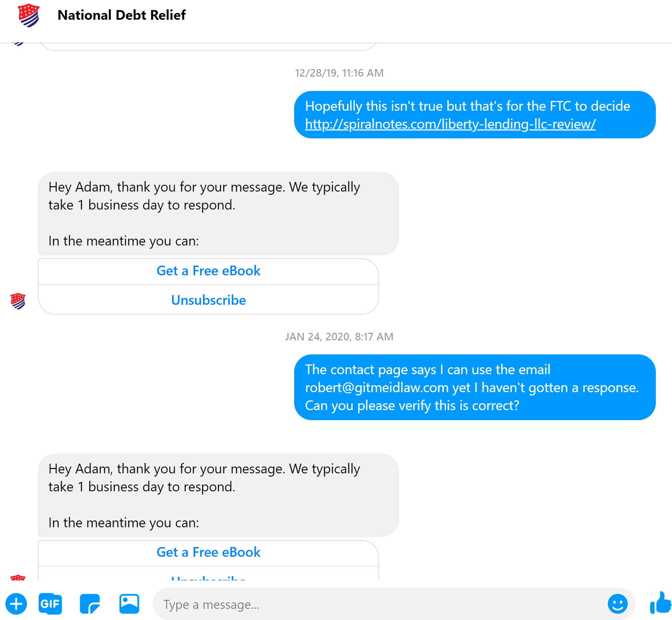The height and width of the screenshot is (620, 672).
Task: Select the second Hey Adam auto-reply message
Action: tap(218, 495)
